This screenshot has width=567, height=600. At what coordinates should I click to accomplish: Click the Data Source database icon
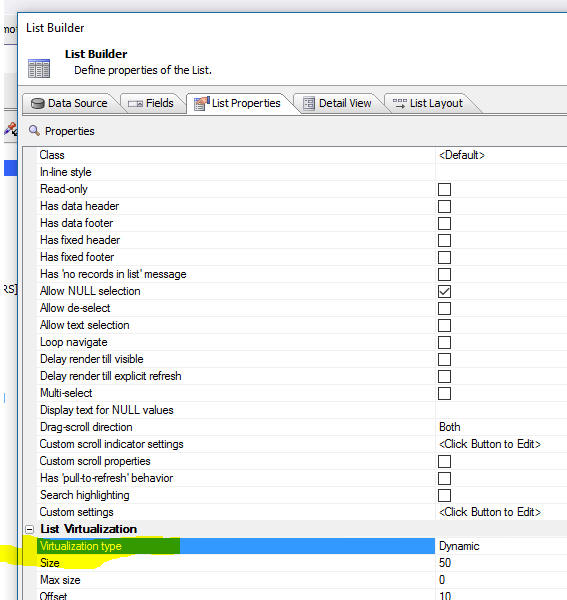[x=37, y=103]
